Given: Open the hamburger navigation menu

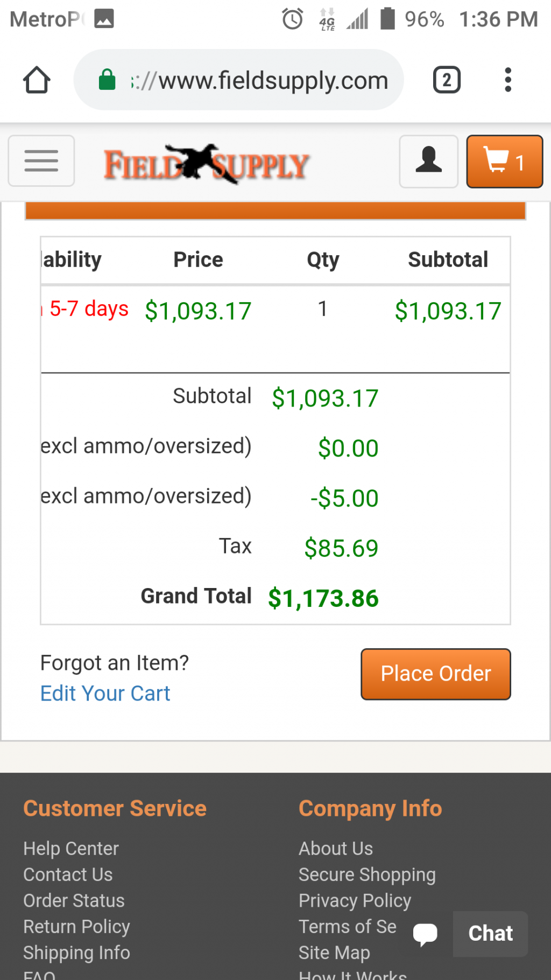Looking at the screenshot, I should [41, 161].
